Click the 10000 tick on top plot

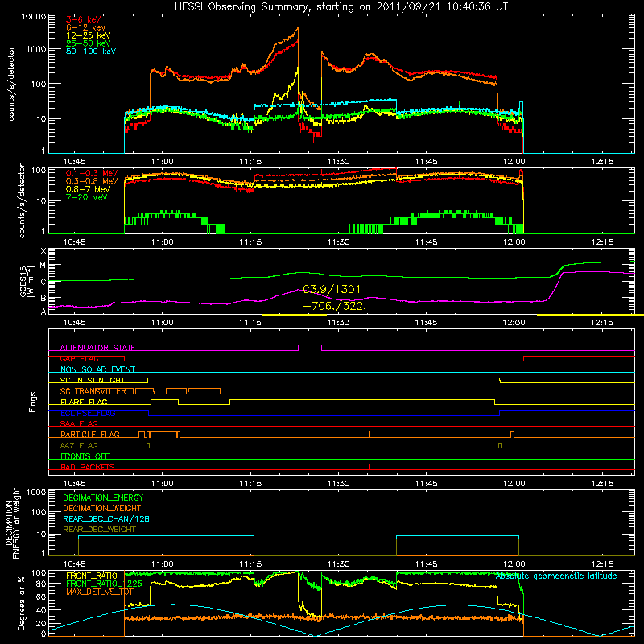(x=34, y=17)
